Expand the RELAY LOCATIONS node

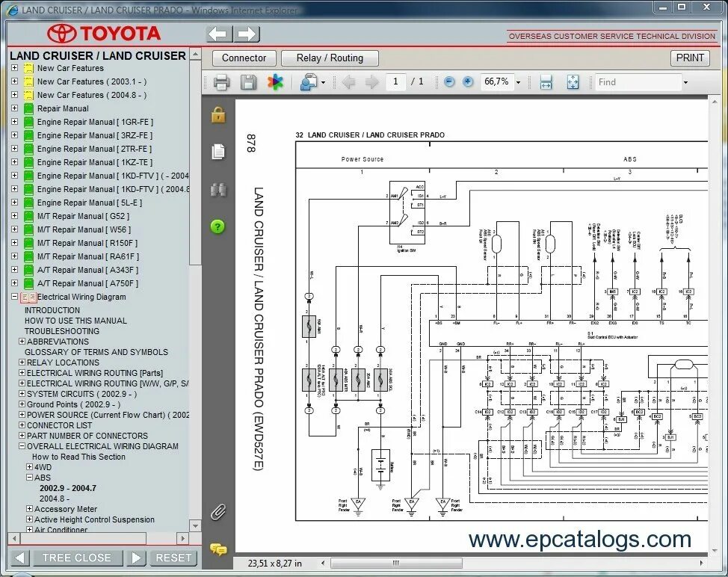click(22, 362)
